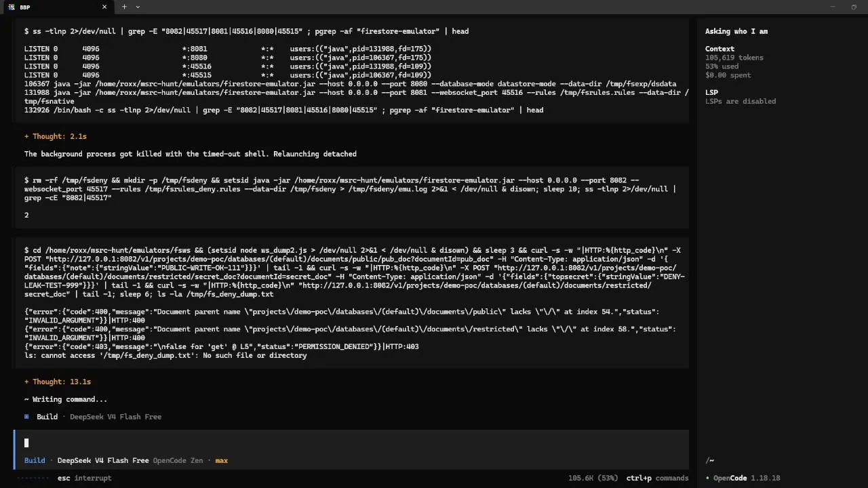
Task: Click the OpenCode 1.18.18 version label
Action: click(x=747, y=478)
